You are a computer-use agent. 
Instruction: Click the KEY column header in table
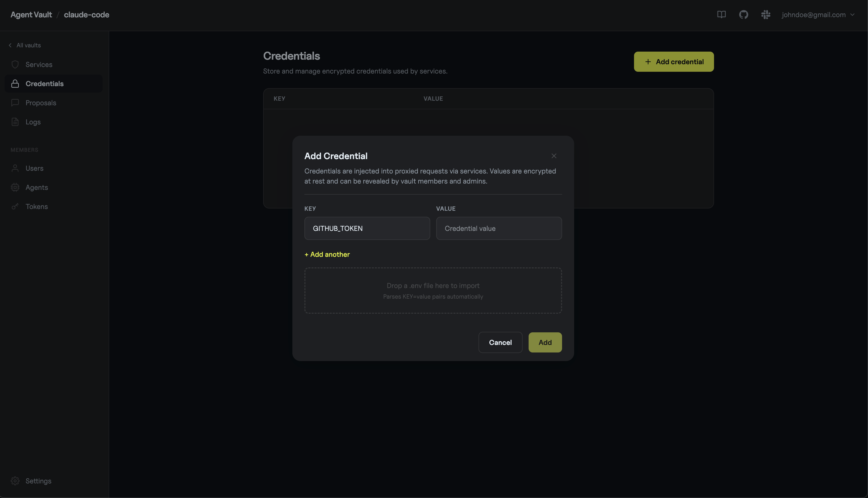pos(279,98)
